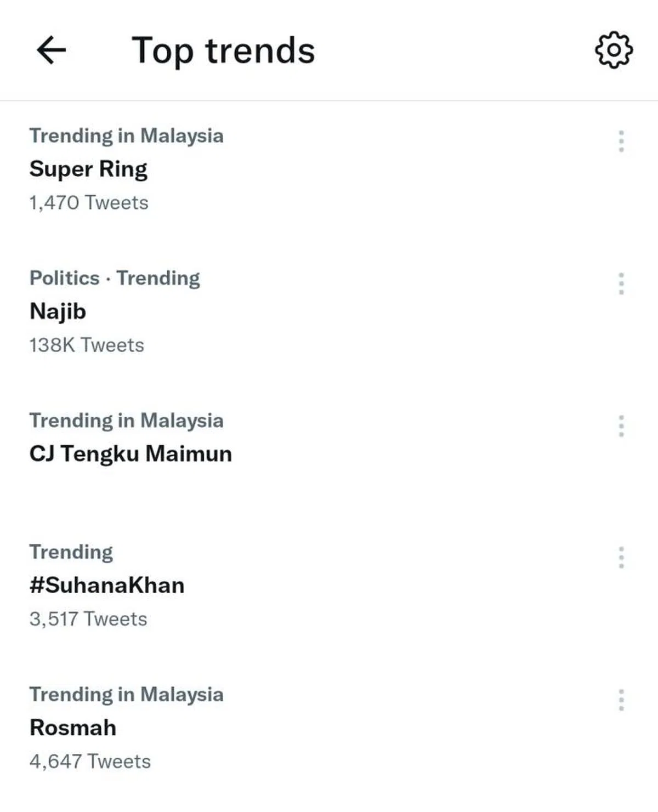Open trends settings gear icon
The width and height of the screenshot is (658, 812).
[x=614, y=50]
